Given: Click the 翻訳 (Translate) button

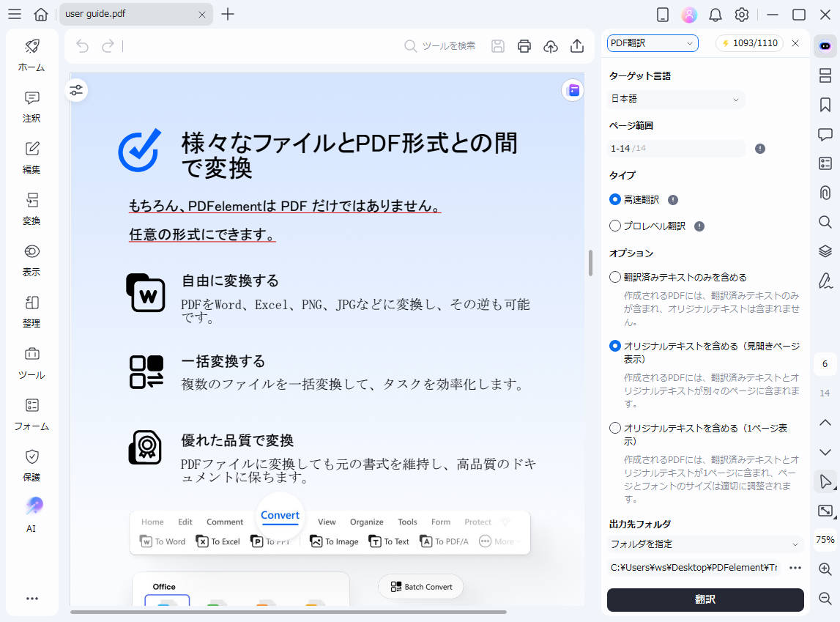Looking at the screenshot, I should click(705, 599).
